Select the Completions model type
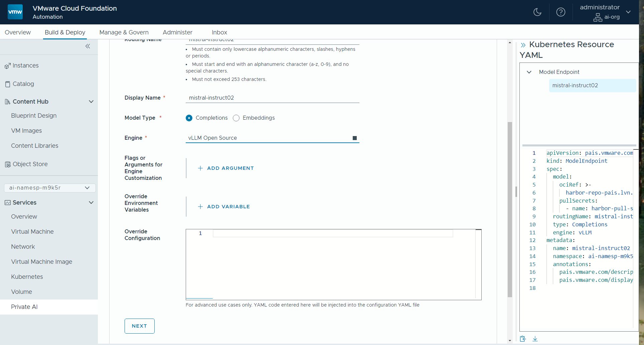Screen dimensions: 644x345 coord(189,118)
